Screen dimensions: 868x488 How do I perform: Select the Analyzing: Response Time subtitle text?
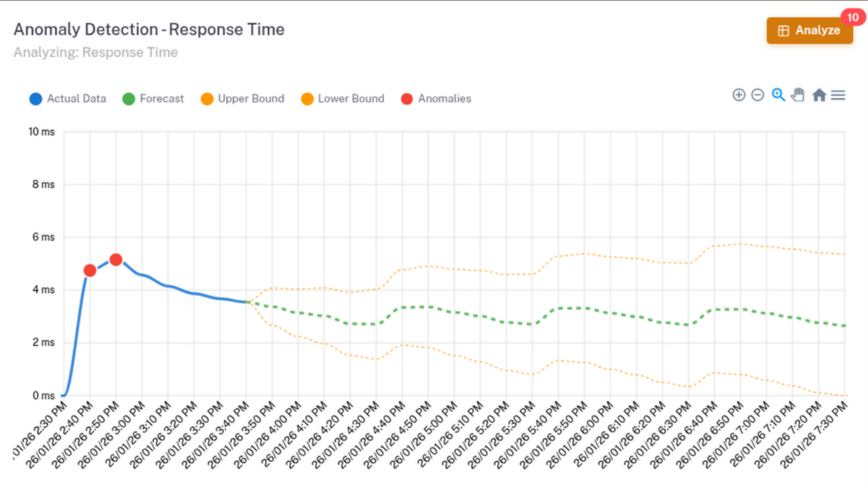click(95, 53)
